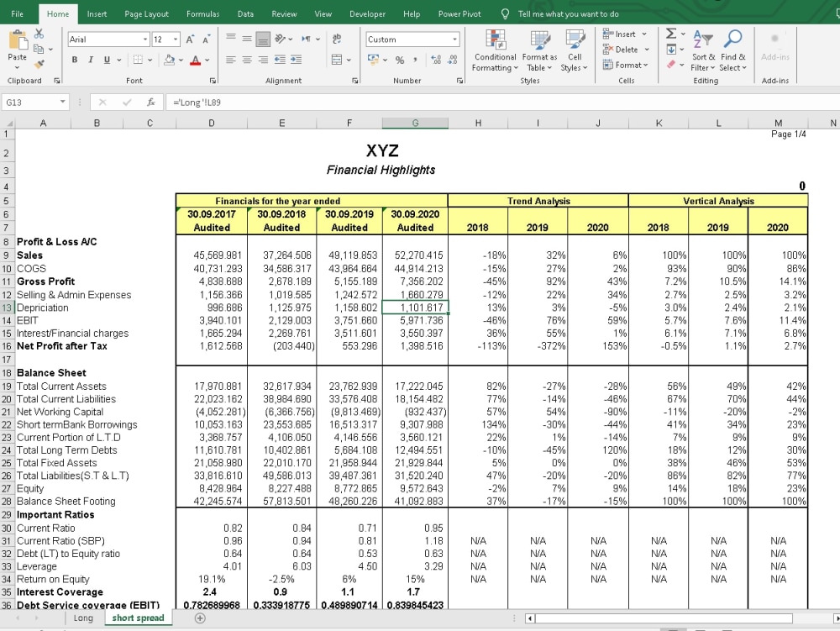The width and height of the screenshot is (840, 631).
Task: Click the Delete cells button
Action: tap(626, 50)
